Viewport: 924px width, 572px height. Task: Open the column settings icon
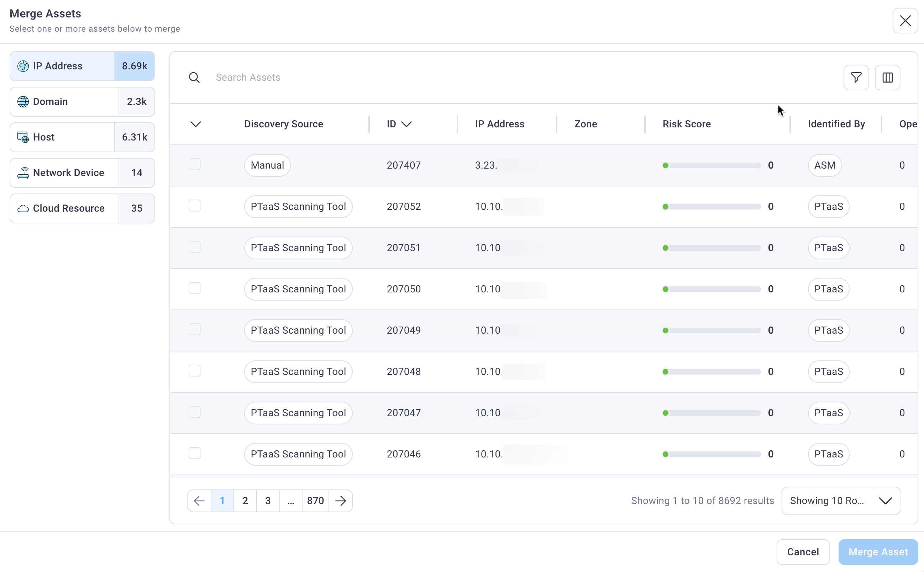click(887, 78)
